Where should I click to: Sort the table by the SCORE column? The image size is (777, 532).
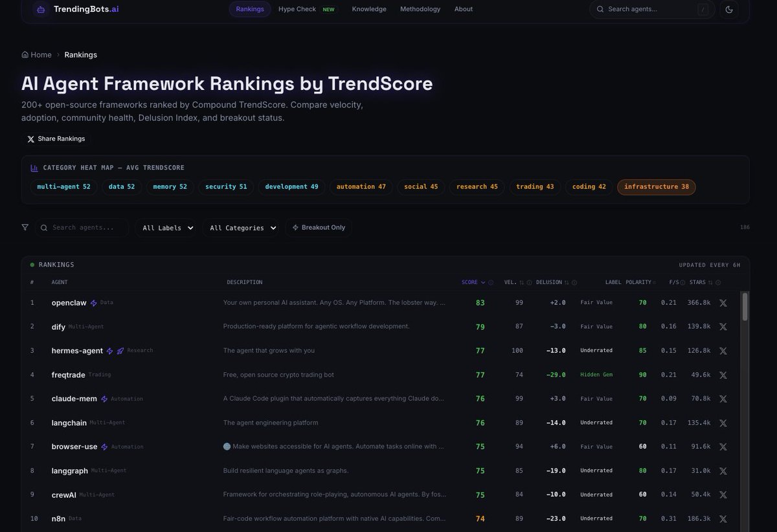[473, 282]
